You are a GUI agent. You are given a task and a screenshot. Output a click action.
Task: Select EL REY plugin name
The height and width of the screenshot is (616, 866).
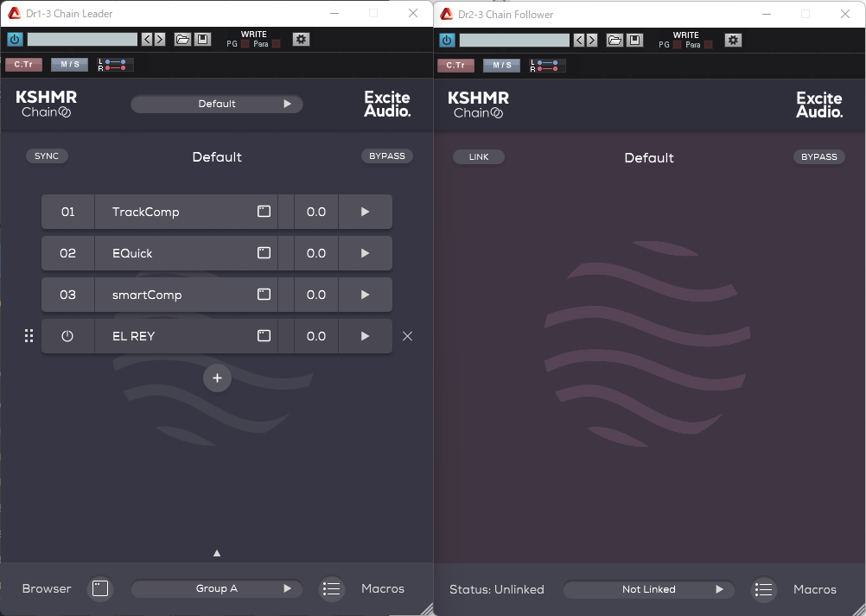(x=134, y=336)
